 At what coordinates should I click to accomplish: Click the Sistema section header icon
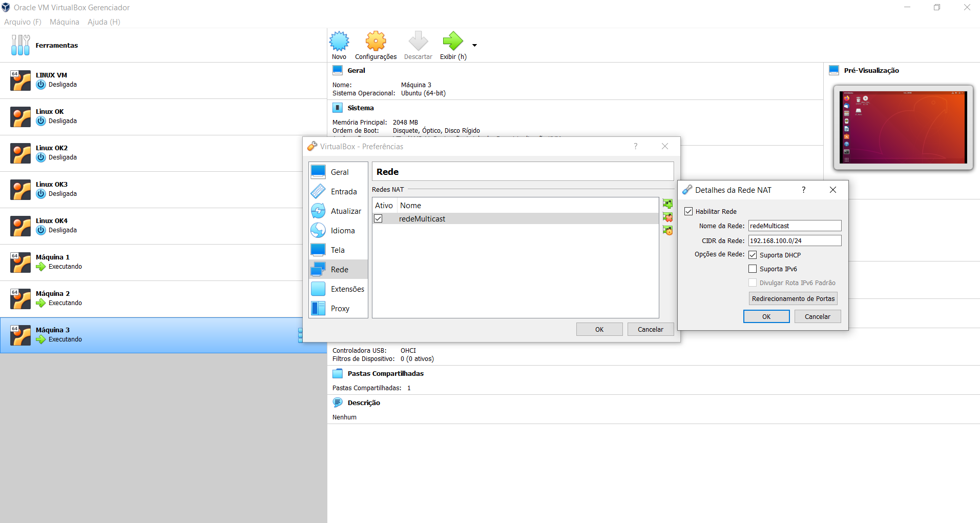338,108
